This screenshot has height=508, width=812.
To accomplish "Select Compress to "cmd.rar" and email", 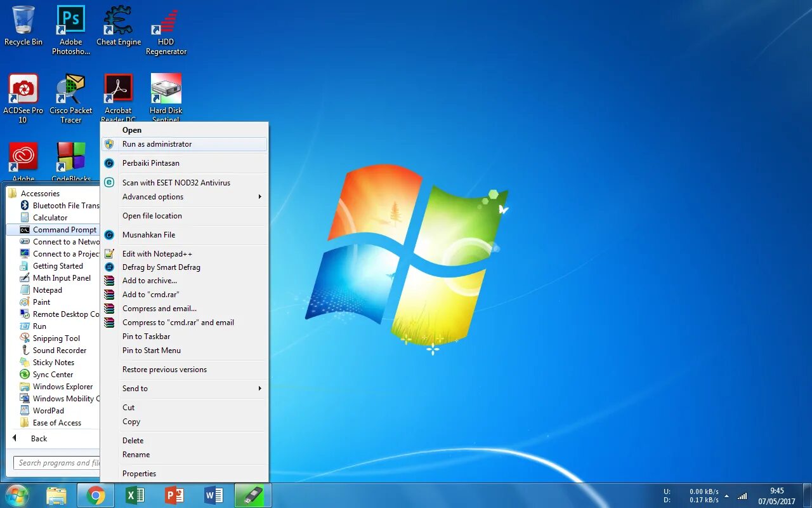I will tap(185, 323).
